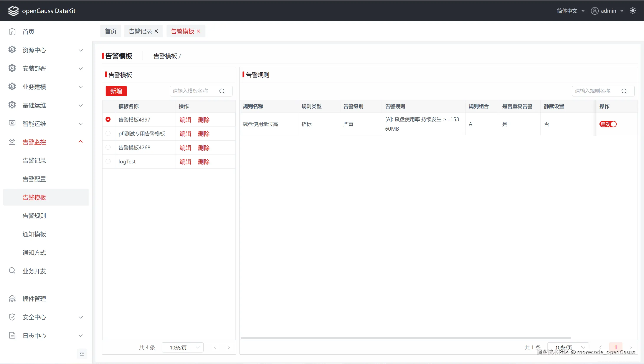Click the template name search magnifier icon
Screen dimensions: 644x364
pyautogui.click(x=222, y=91)
